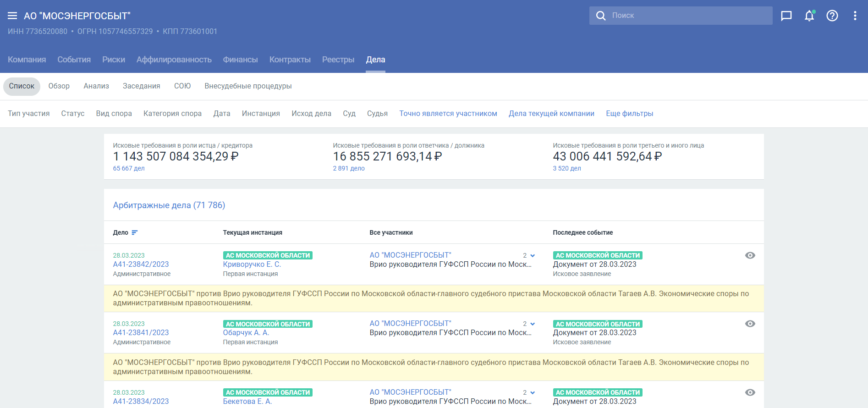Click court badge in Текущая инстанция for А41-23842/2023
Screen dimensions: 868x408
click(x=268, y=255)
